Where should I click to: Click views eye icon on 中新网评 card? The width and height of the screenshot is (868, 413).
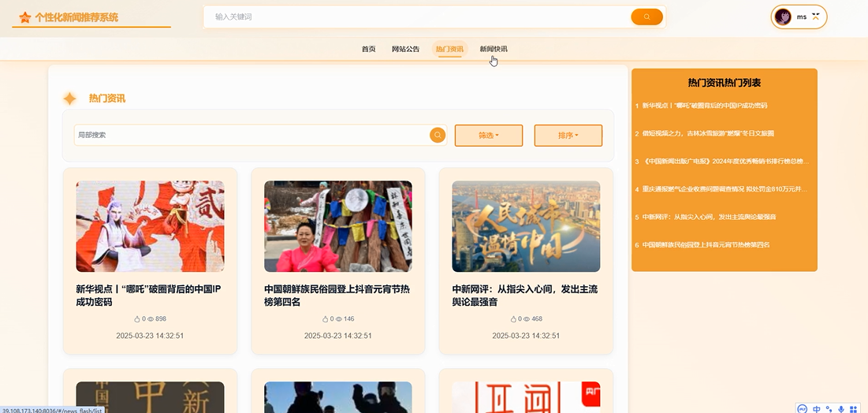(527, 319)
